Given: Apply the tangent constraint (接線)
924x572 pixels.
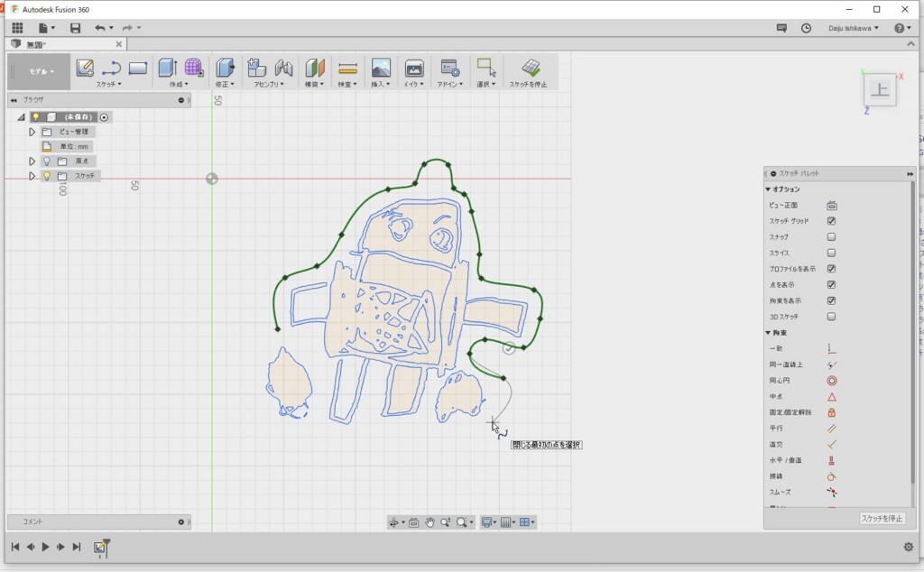Looking at the screenshot, I should coord(831,476).
